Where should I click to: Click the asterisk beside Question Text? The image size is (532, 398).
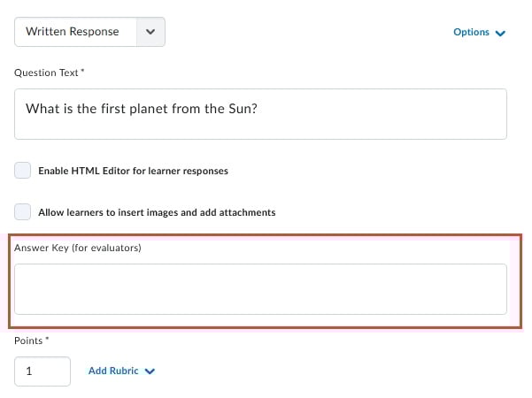[x=82, y=72]
